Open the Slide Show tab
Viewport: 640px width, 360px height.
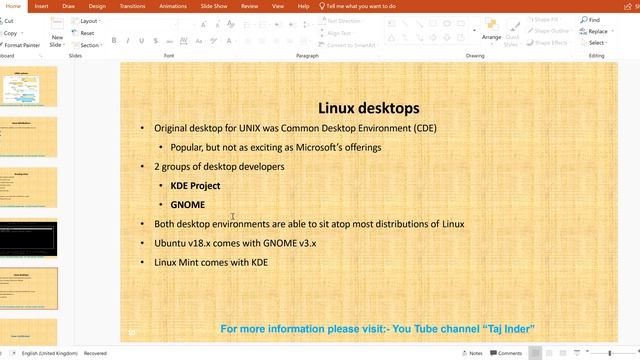(214, 6)
